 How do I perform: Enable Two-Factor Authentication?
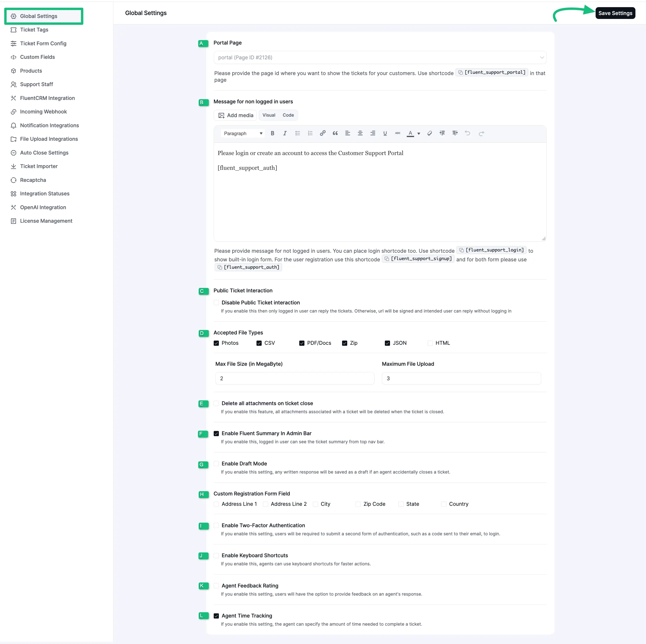click(x=216, y=525)
